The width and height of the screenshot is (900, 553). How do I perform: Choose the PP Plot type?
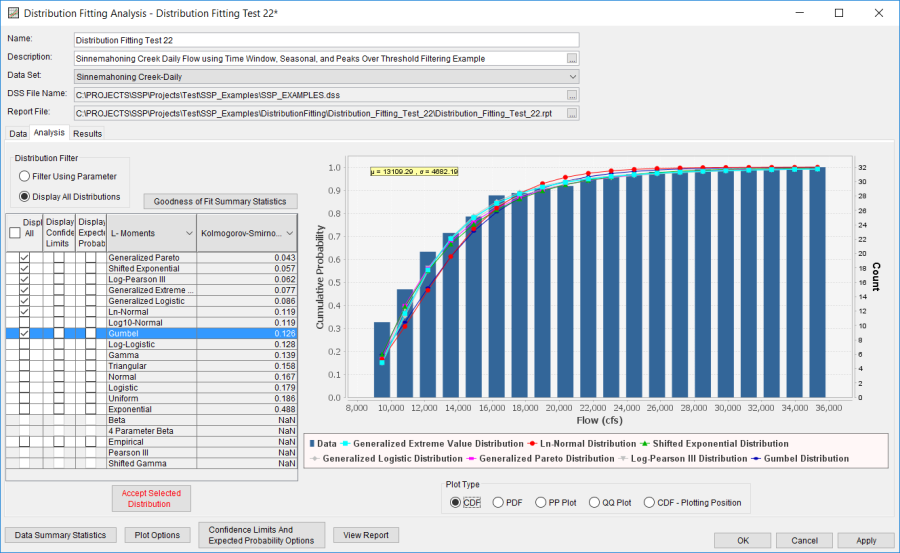coord(540,502)
